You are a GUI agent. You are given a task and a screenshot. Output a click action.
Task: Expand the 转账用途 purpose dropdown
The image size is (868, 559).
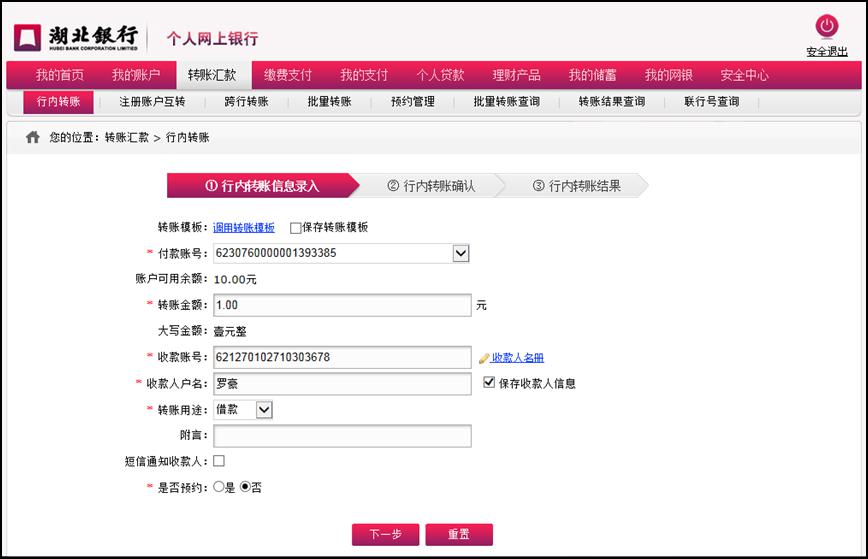click(x=263, y=409)
